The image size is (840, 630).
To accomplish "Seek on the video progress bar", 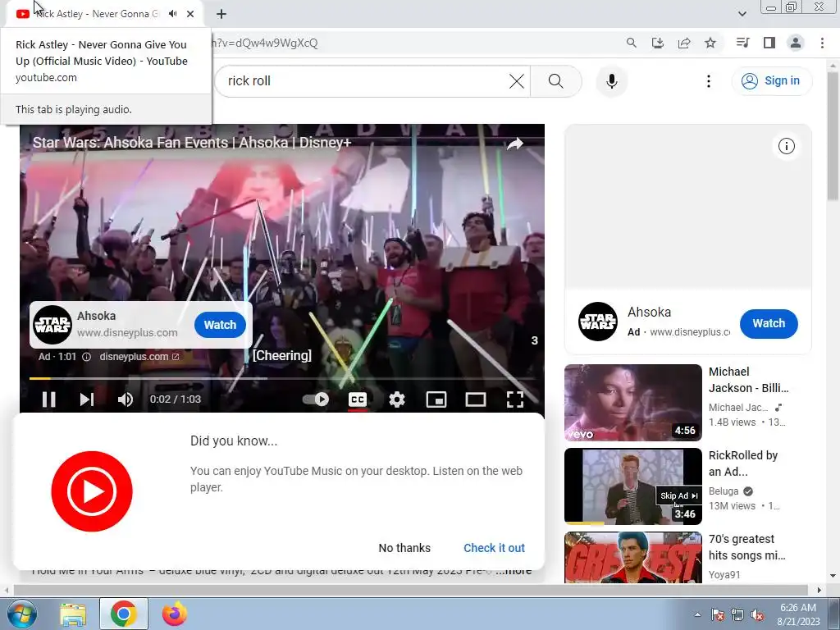I will tap(282, 378).
